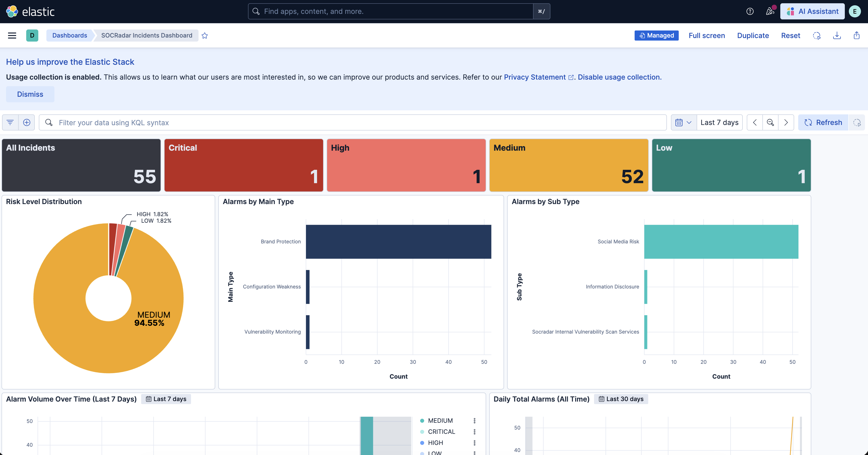Click the Low metric tile
The image size is (868, 455).
[731, 165]
